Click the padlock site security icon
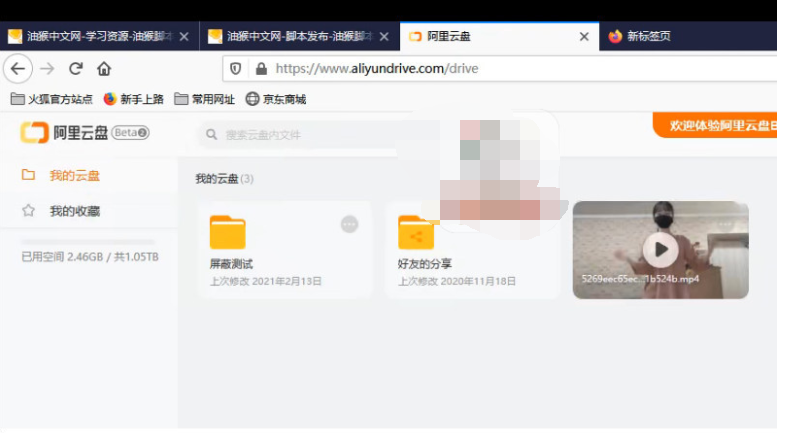The height and width of the screenshot is (433, 785). (x=261, y=69)
